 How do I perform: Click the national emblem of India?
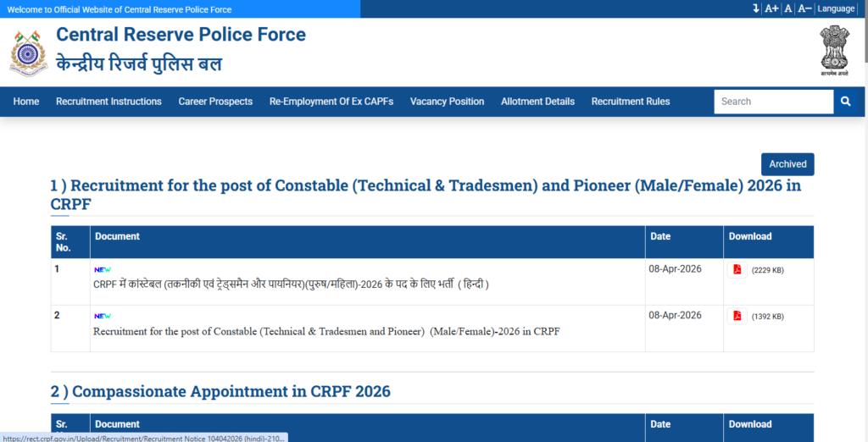tap(833, 49)
